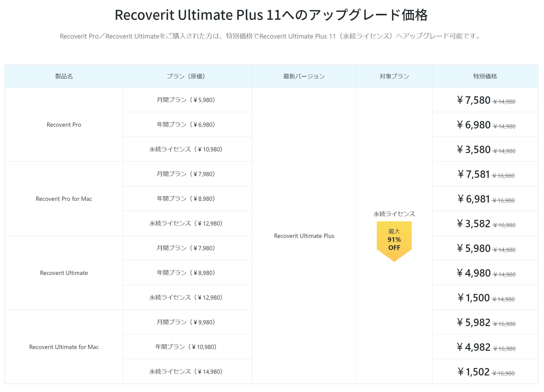
Task: Click the Recoverit Ultimate Plus version cell
Action: click(x=304, y=236)
